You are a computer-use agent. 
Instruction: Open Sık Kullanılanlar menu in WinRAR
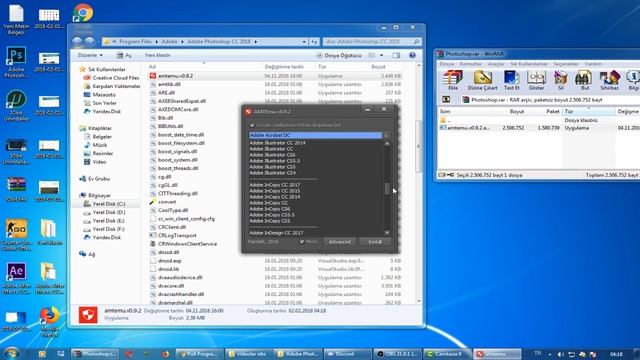pyautogui.click(x=529, y=64)
